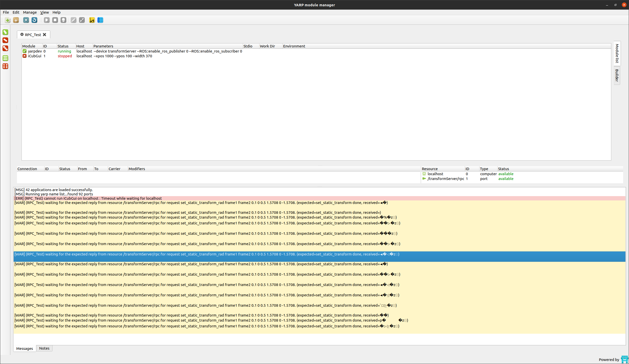
Task: Toggle the iCubGui module checkbox
Action: [24, 56]
